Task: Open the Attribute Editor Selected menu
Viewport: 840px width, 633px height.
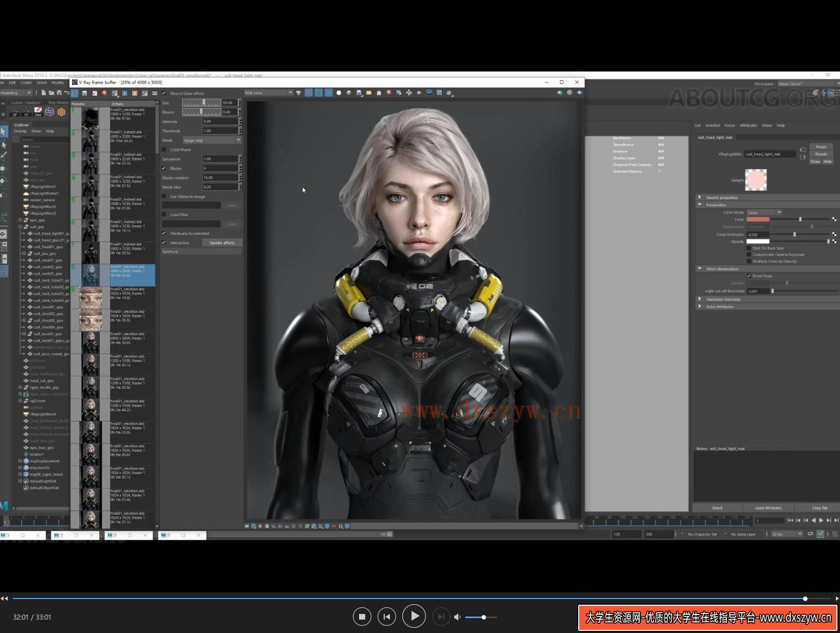Action: pyautogui.click(x=712, y=126)
